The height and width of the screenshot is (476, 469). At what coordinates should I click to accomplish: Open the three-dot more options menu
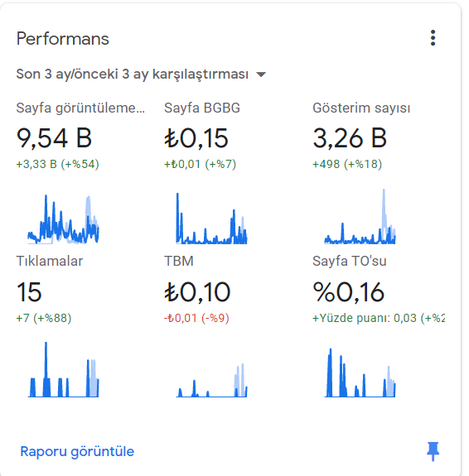click(x=433, y=38)
